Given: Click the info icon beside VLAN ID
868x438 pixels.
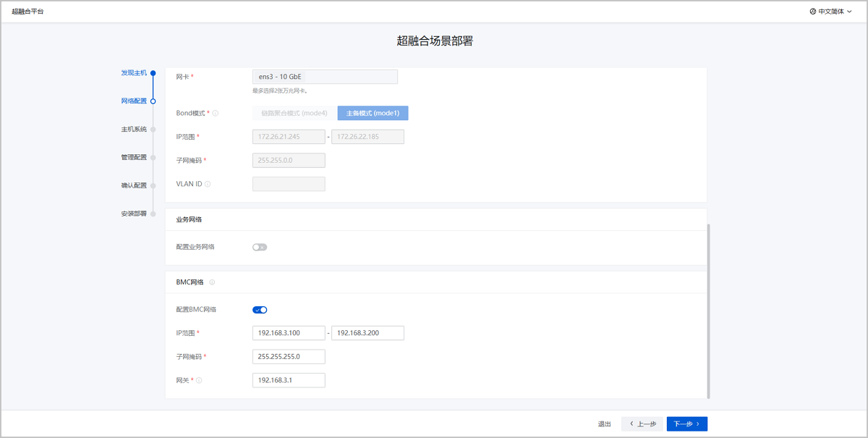Looking at the screenshot, I should coord(208,184).
